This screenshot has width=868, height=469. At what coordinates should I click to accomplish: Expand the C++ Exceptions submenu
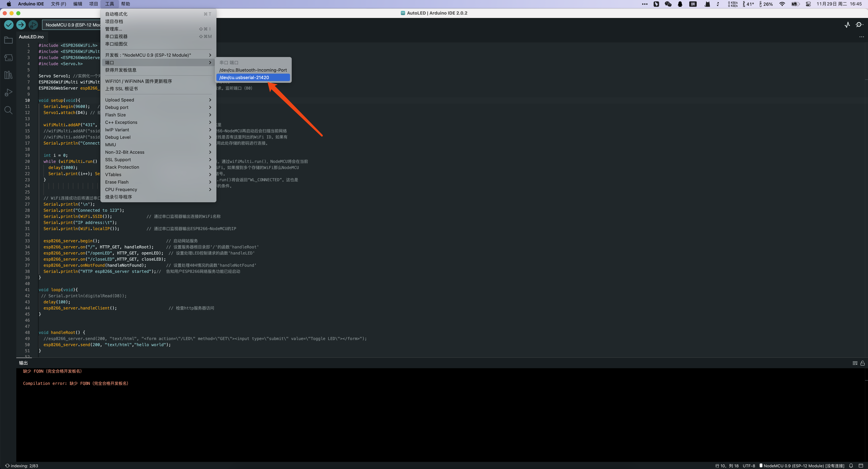158,122
